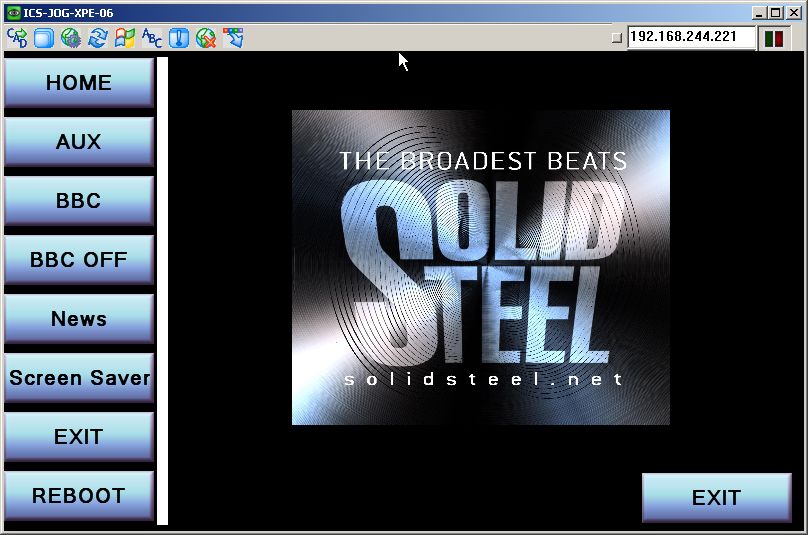Click the REBOOT button

(x=79, y=495)
